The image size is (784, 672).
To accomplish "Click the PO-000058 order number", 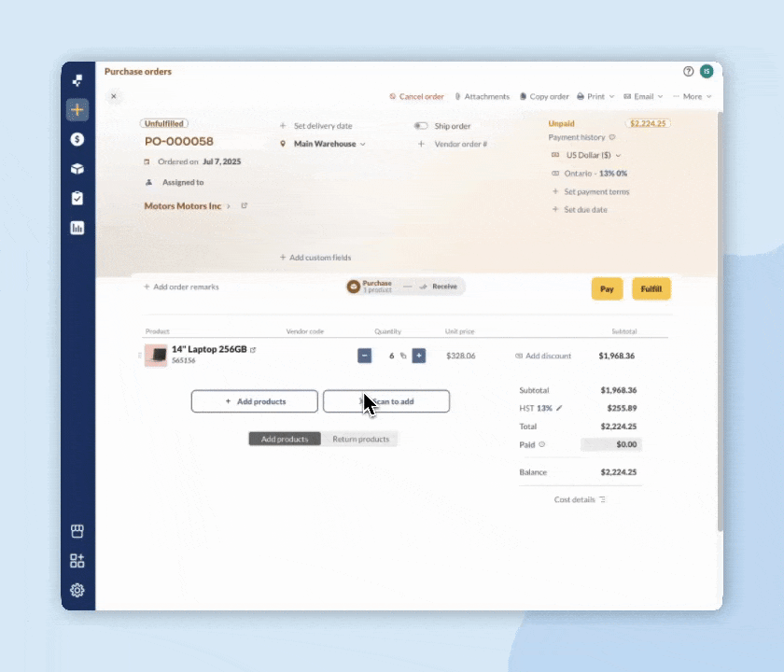I will click(179, 142).
